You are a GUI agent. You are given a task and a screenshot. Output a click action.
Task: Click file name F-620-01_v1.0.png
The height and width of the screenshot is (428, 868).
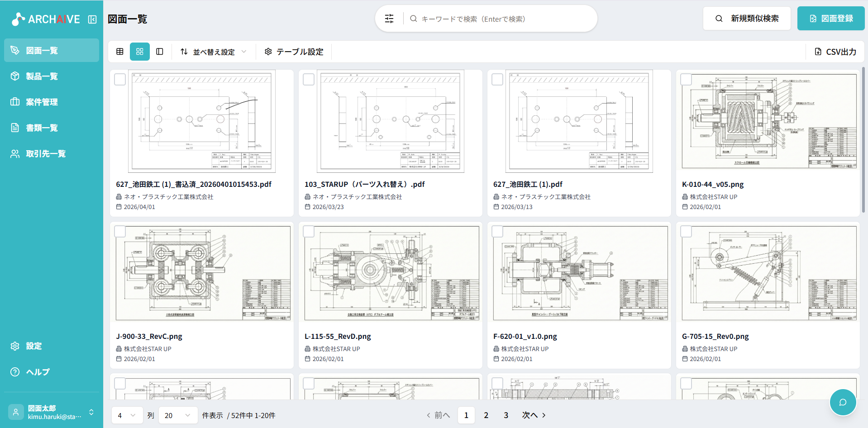click(525, 336)
